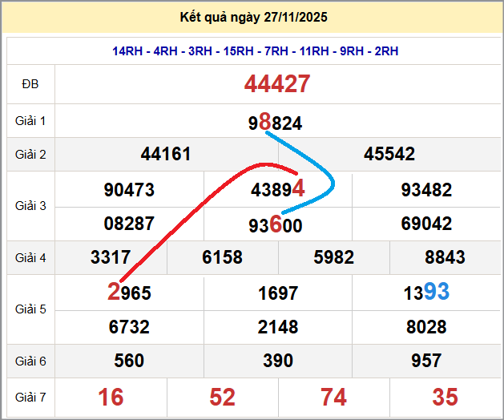The image size is (504, 420).
Task: Select the Giải 2 number 45542
Action: point(389,154)
